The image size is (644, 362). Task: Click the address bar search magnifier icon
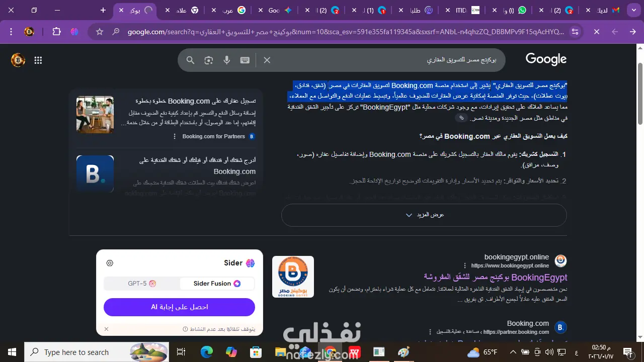tap(116, 32)
